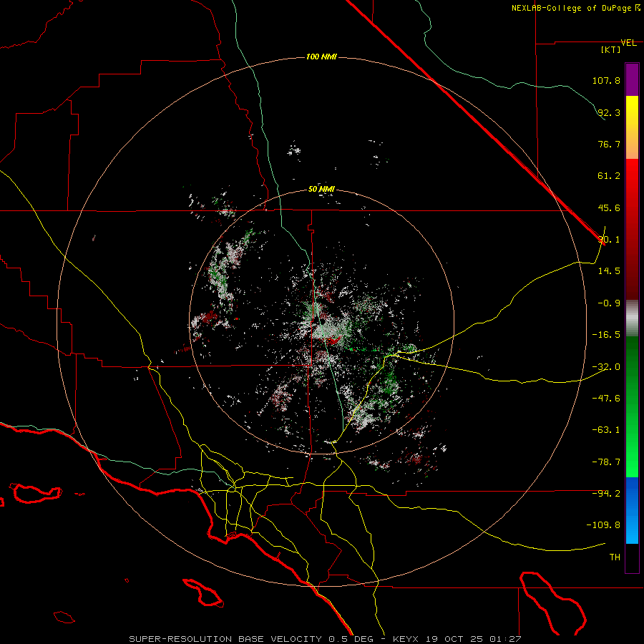Screen dimensions: 644x644
Task: Click the KEYX radar site center
Action: (323, 323)
